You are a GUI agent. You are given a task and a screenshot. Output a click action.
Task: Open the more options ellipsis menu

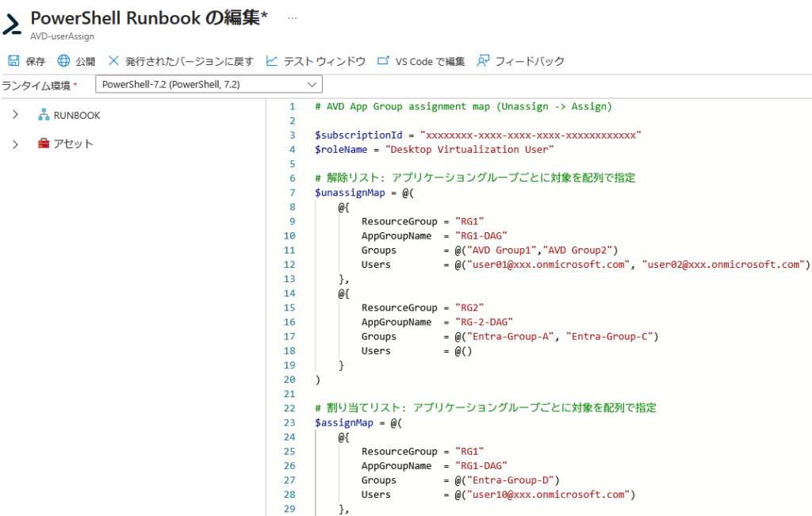click(x=292, y=18)
